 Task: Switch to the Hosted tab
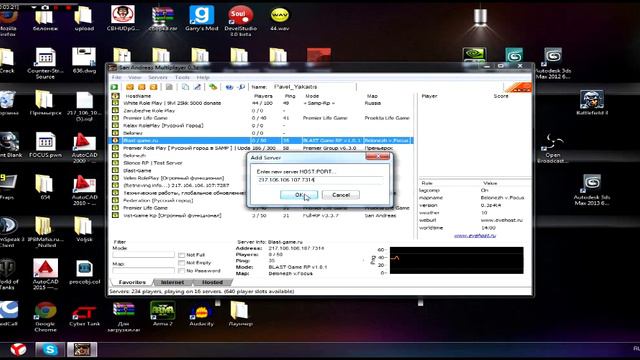[x=212, y=282]
